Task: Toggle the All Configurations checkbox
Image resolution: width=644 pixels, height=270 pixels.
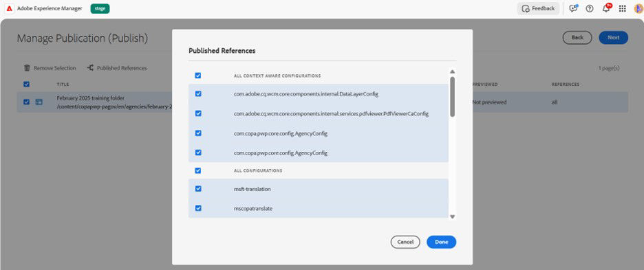Action: click(198, 170)
